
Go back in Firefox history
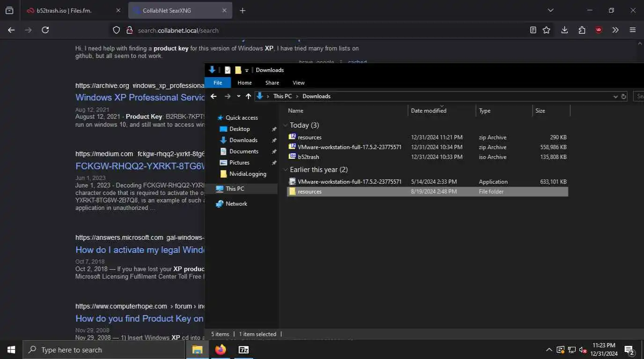(11, 30)
